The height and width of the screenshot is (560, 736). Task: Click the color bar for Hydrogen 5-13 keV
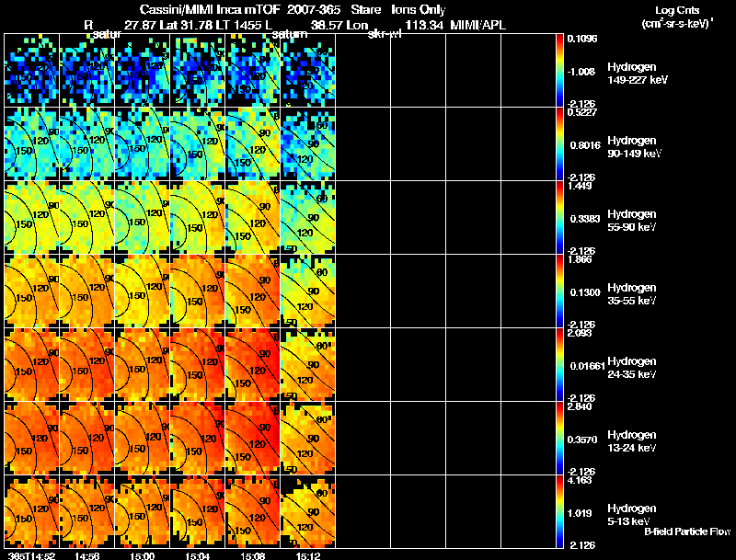click(559, 511)
